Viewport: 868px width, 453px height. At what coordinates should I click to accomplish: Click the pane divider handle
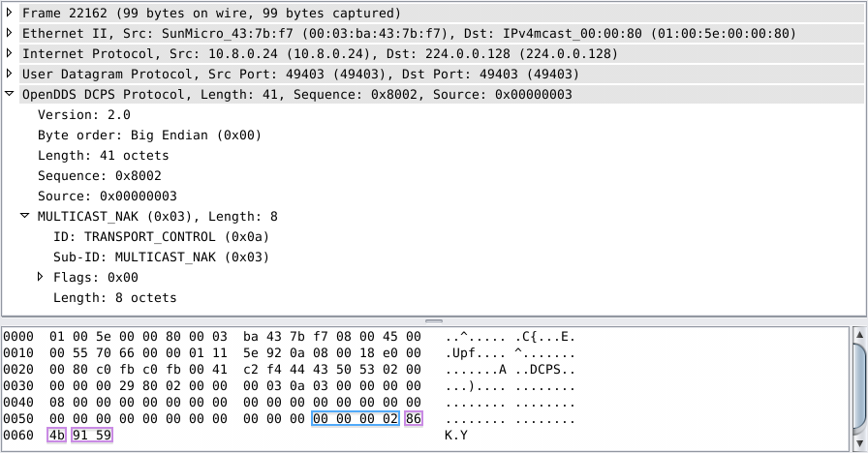coord(434,320)
